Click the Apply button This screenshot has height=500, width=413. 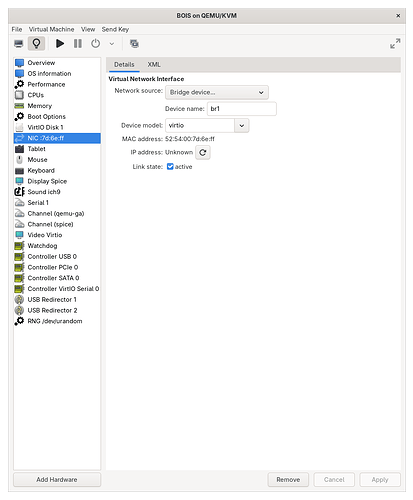[380, 480]
